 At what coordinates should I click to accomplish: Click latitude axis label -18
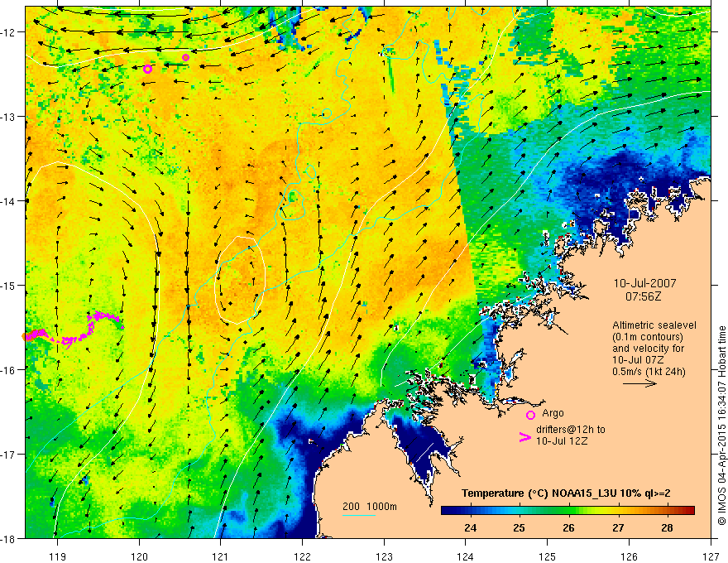click(9, 538)
